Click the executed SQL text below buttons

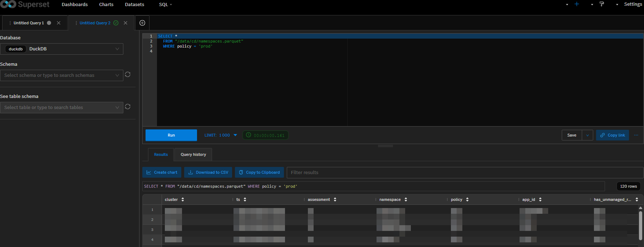pyautogui.click(x=221, y=186)
